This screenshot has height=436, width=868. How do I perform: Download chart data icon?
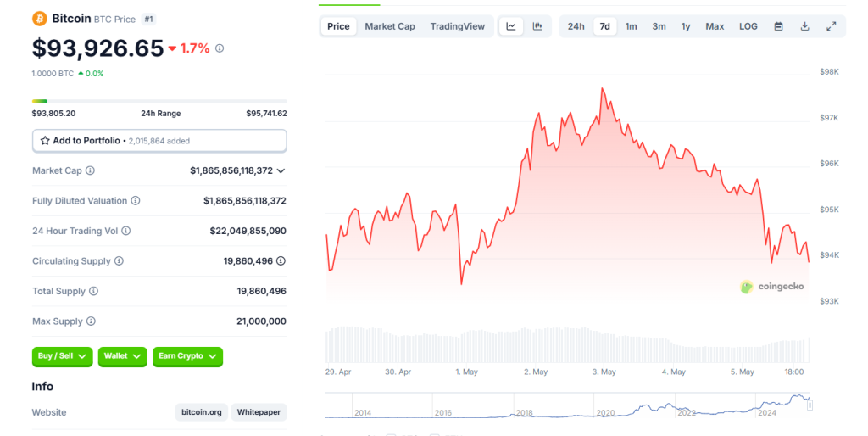tap(805, 26)
